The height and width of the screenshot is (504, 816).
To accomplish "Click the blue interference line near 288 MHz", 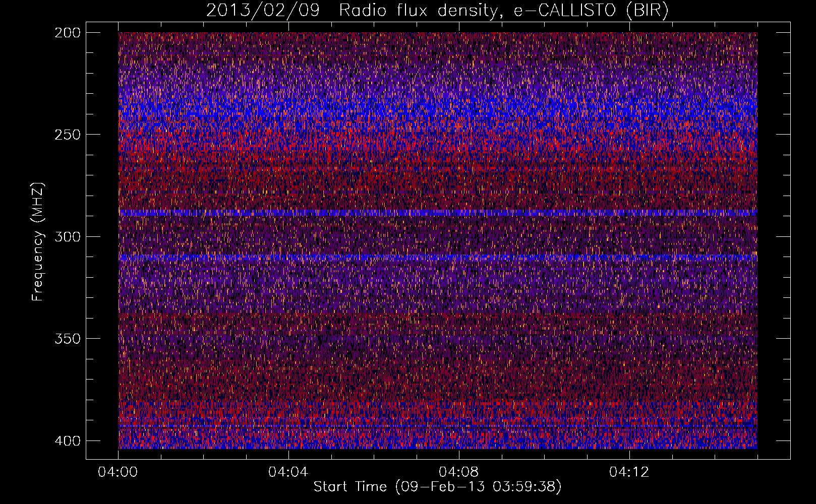I will 438,213.
